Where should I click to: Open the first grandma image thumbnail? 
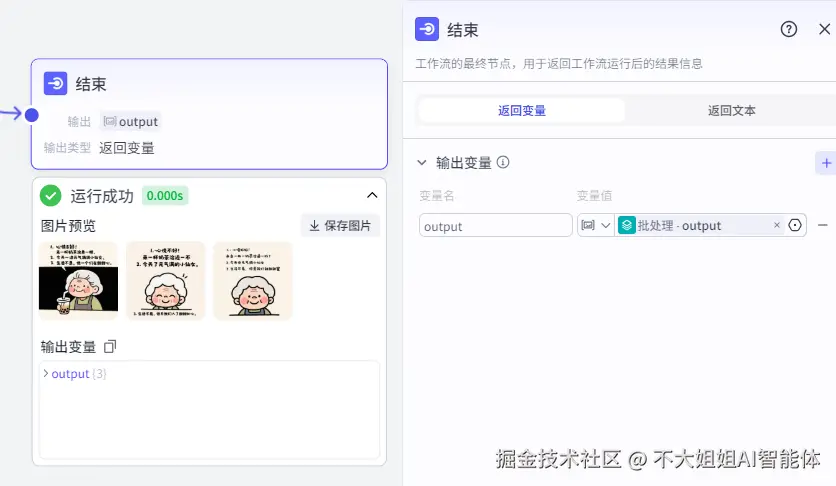[78, 281]
